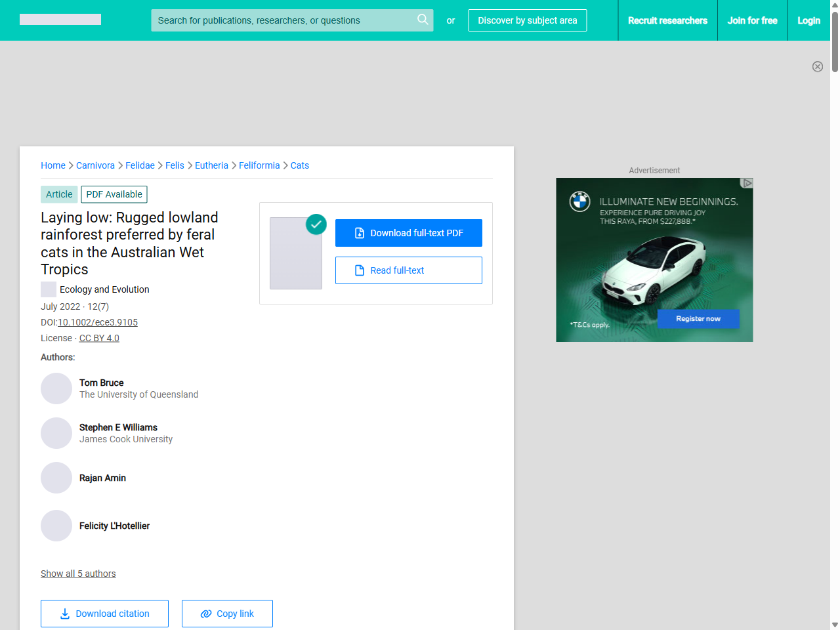
Task: Open Discover by subject area
Action: 528,20
